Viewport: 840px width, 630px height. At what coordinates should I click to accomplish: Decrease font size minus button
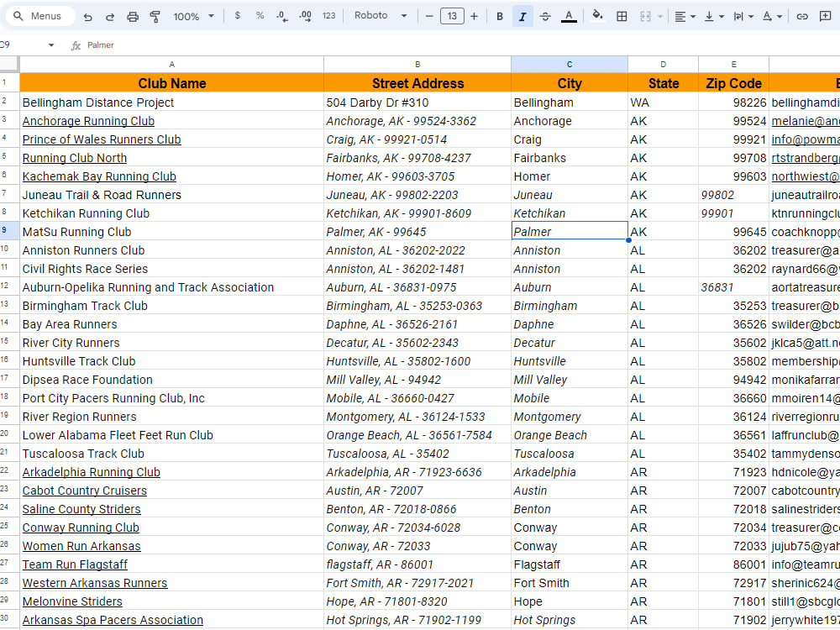[429, 16]
